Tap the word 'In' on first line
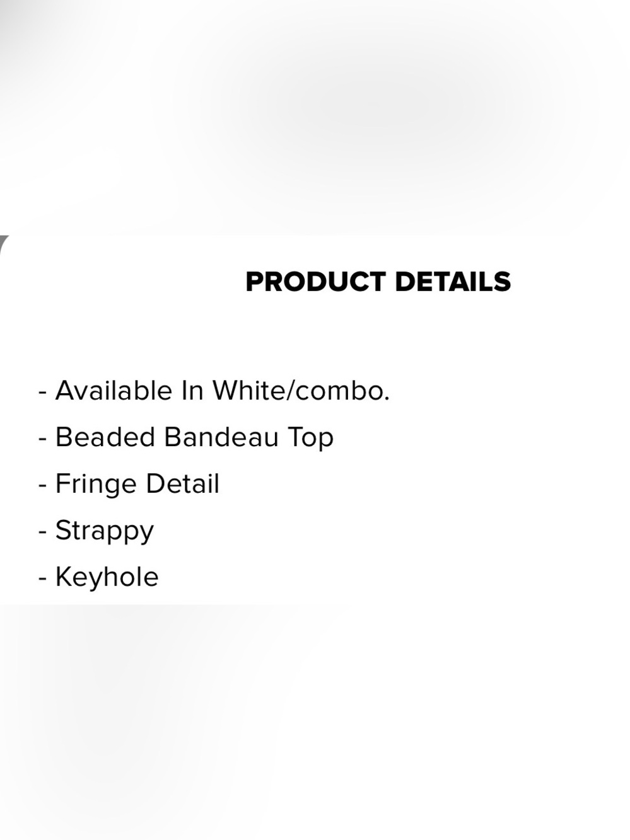 click(x=192, y=391)
